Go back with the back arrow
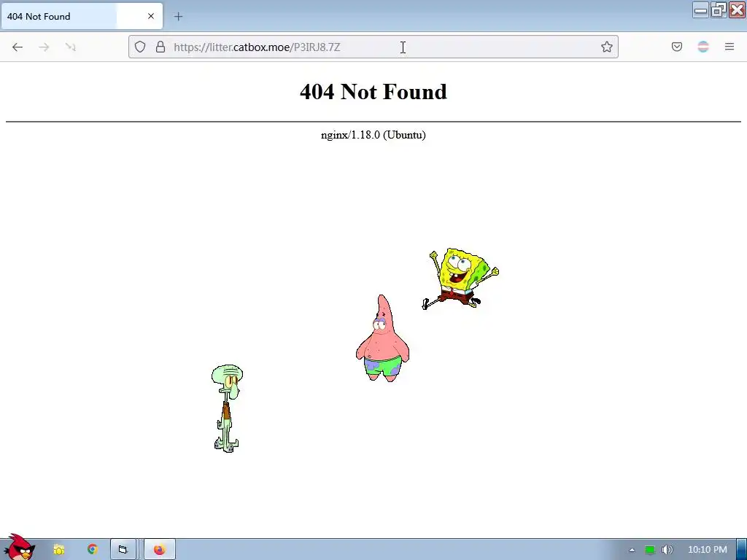The height and width of the screenshot is (560, 747). [x=18, y=47]
